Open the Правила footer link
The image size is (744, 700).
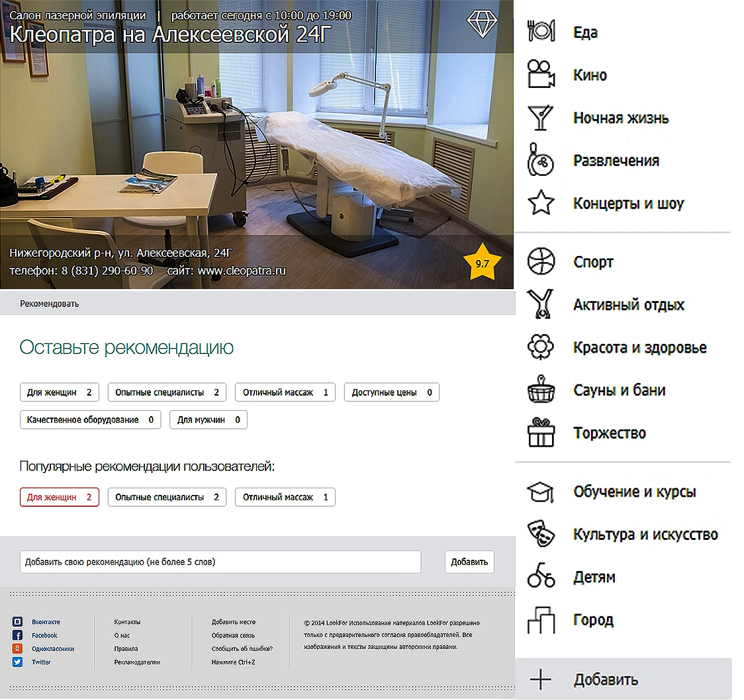pyautogui.click(x=126, y=648)
